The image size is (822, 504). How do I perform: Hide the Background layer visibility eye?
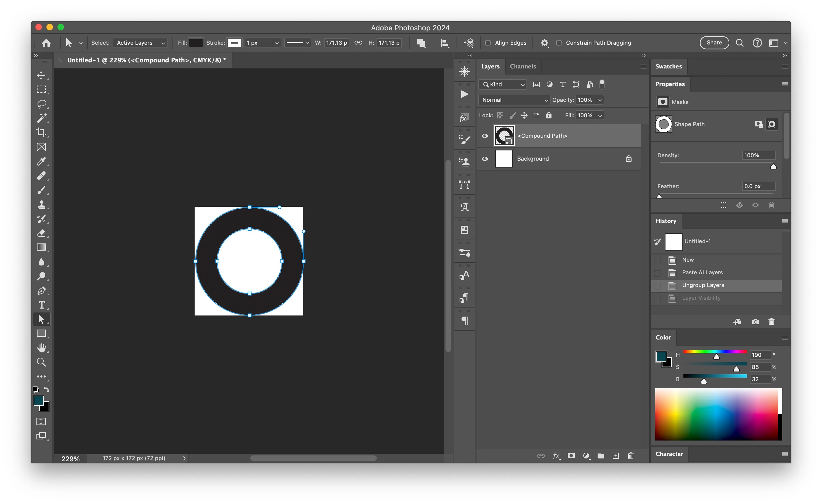485,159
